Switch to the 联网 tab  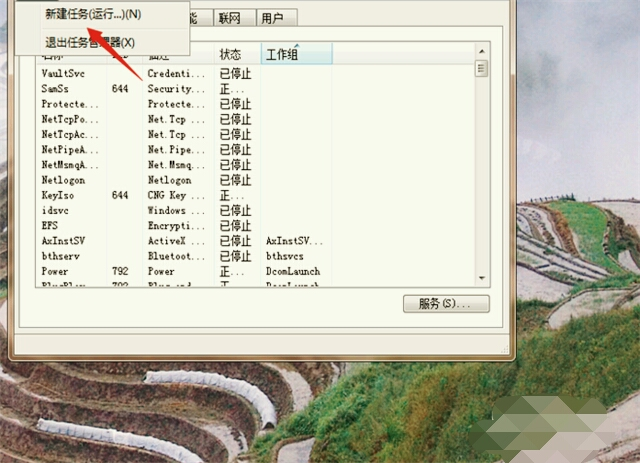[x=235, y=18]
